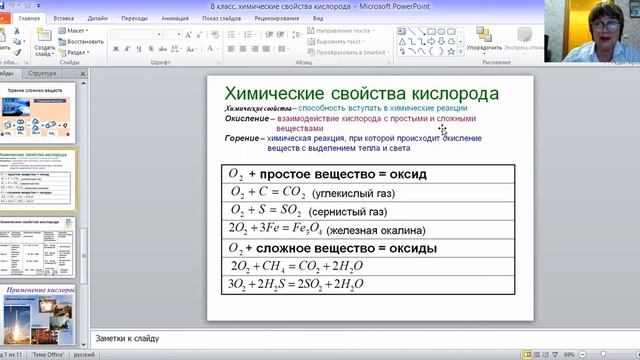Open the font size combo box
Screen dimensions: 640x360
coord(172,35)
